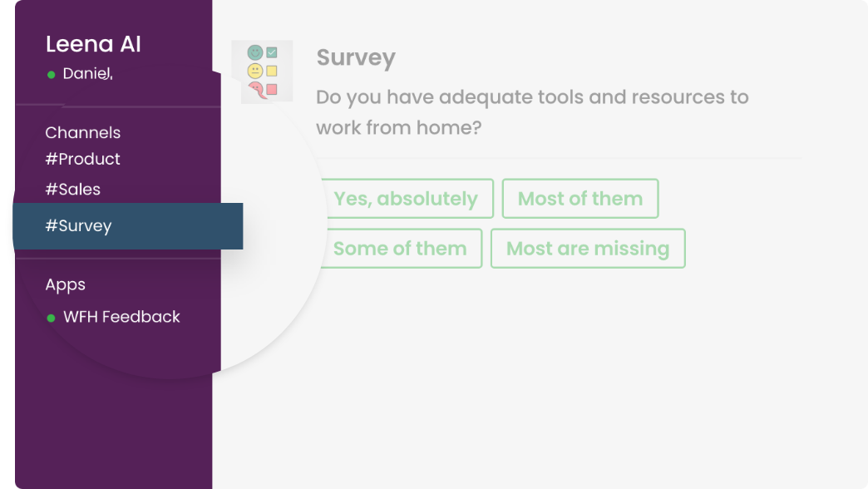Click green online dot beside Daniel
Screen dimensions: 868x489
(x=51, y=75)
